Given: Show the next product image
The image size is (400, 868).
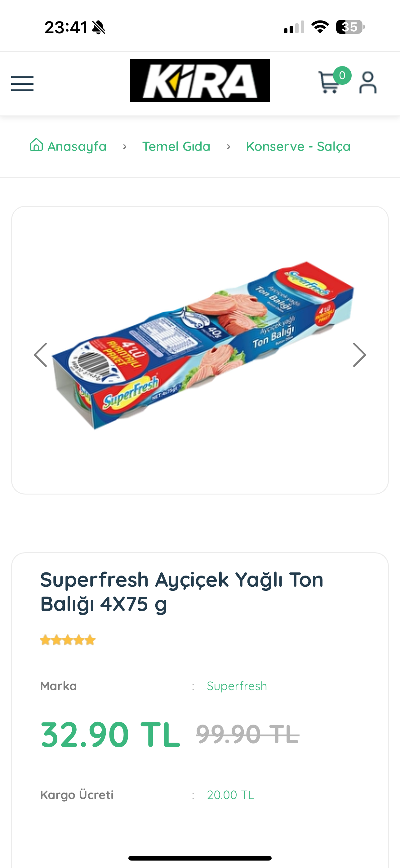Looking at the screenshot, I should (x=359, y=355).
